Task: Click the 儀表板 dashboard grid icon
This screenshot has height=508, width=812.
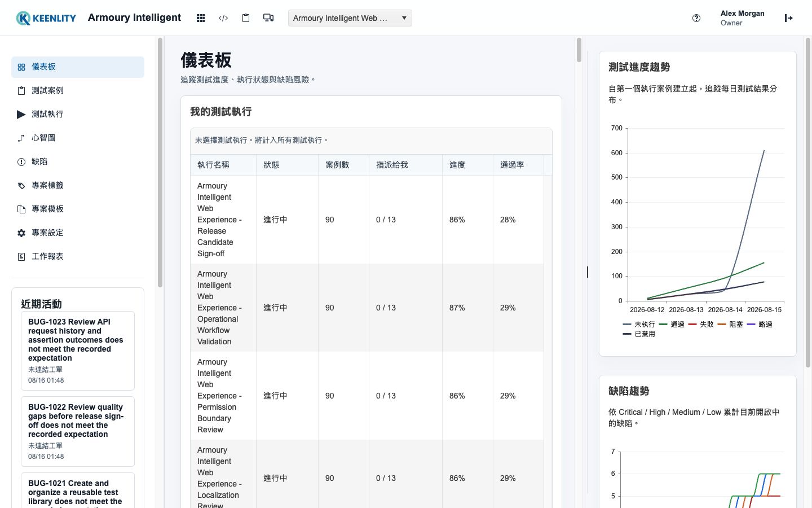Action: 21,67
